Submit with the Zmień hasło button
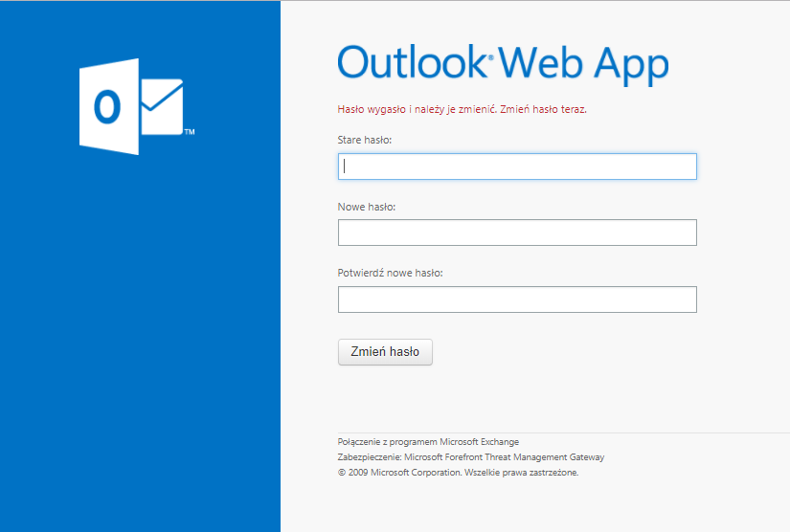This screenshot has width=790, height=532. [385, 352]
